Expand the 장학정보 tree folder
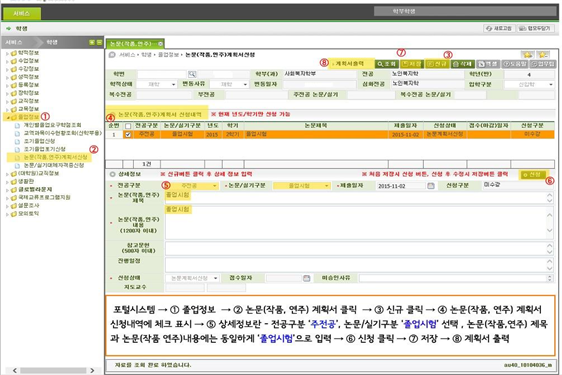 pyautogui.click(x=7, y=94)
